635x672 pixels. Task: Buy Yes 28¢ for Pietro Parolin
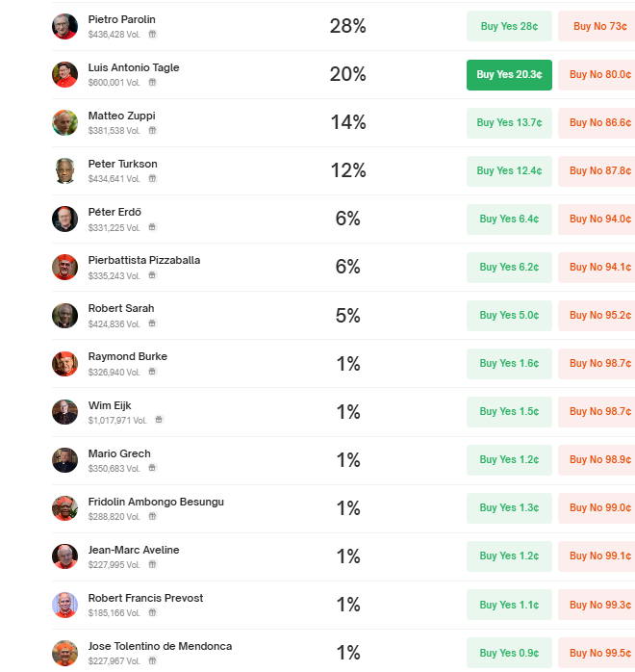(509, 26)
